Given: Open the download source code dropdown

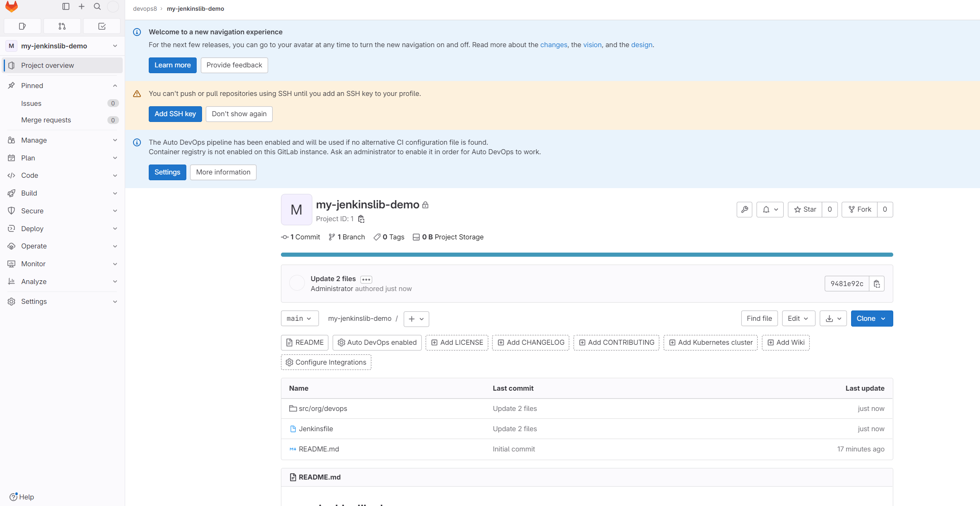Looking at the screenshot, I should (x=833, y=318).
